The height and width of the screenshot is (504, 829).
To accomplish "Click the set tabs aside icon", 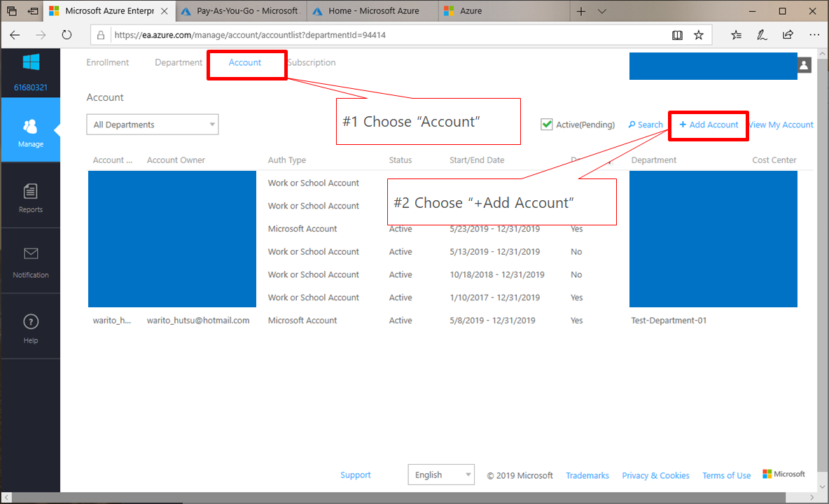I will click(x=33, y=10).
